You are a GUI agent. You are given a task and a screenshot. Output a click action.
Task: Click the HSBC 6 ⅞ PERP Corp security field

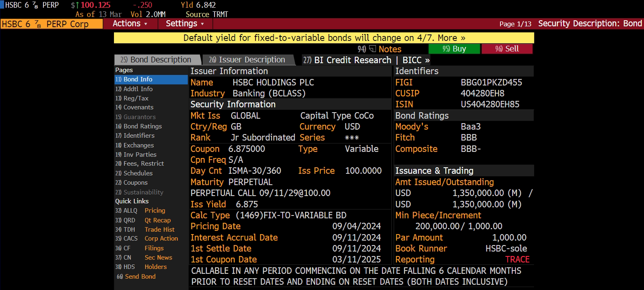point(51,24)
